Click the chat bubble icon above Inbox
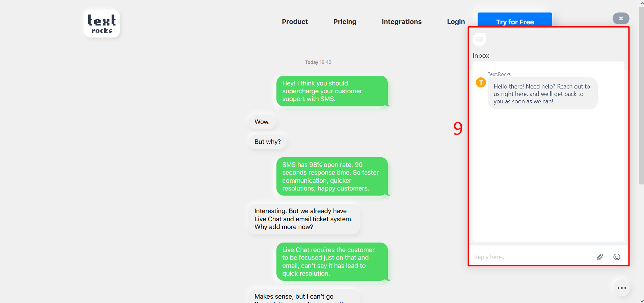Viewport: 644px width, 303px height. tap(479, 40)
